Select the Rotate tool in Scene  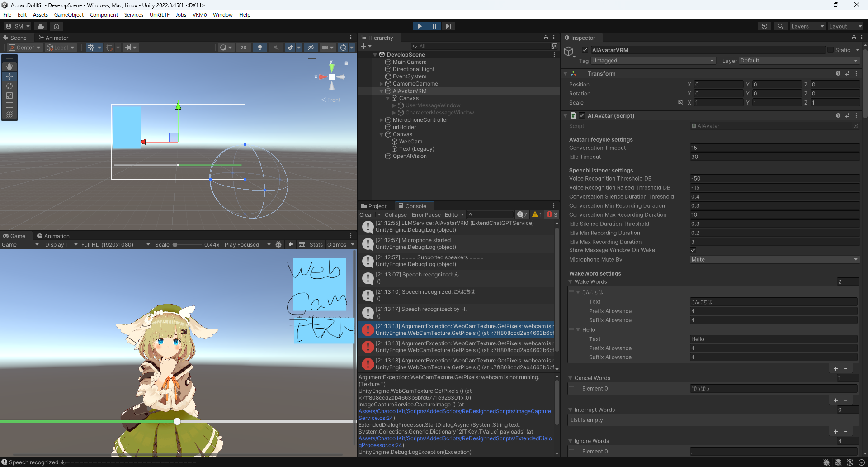(9, 86)
